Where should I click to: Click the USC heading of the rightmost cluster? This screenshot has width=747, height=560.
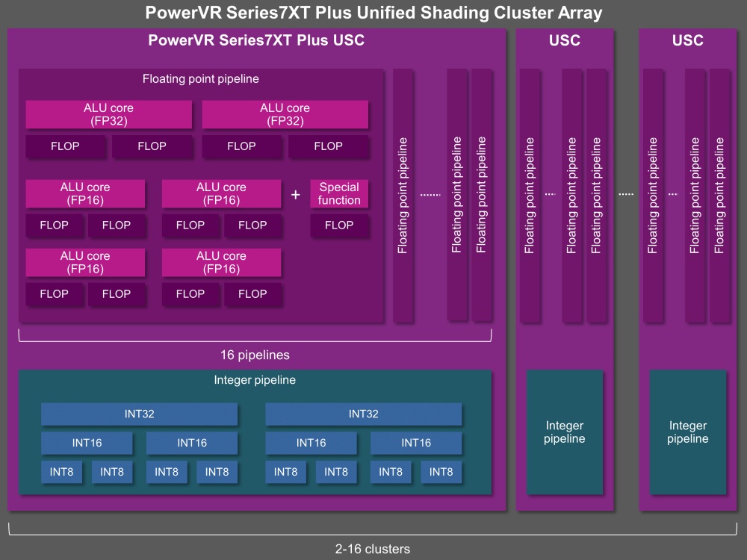point(687,40)
